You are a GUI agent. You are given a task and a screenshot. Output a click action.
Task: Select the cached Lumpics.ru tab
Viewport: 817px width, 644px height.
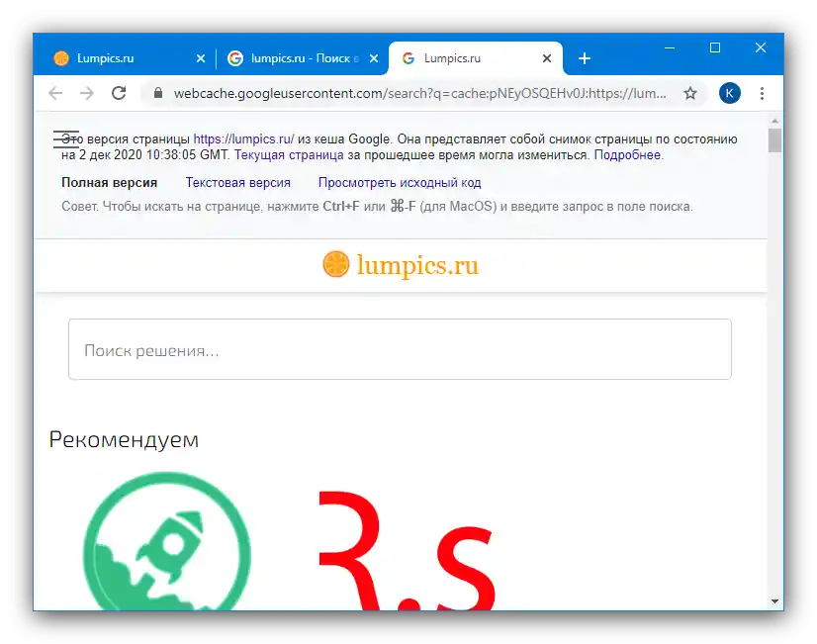click(475, 58)
